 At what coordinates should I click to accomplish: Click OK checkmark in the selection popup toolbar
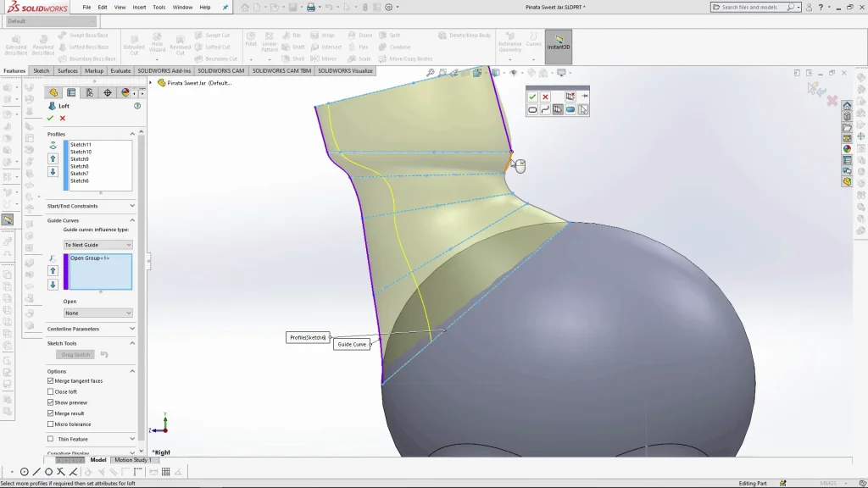coord(532,97)
